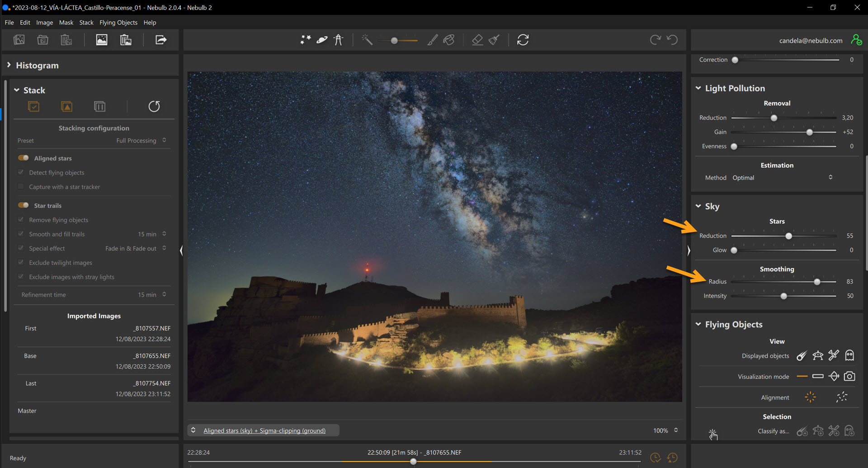Open the Flying Objects menu
The image size is (868, 468).
[118, 23]
